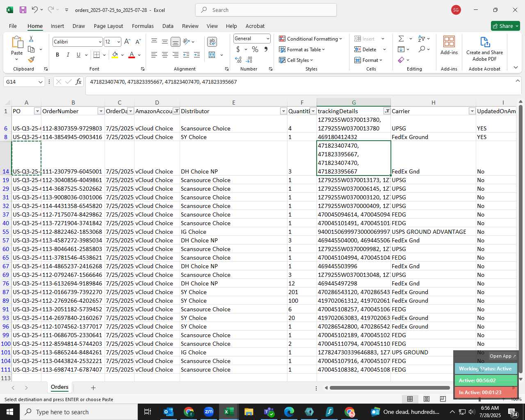Viewport: 525px width, 420px height.
Task: Switch to Page Layout tab
Action: coord(108,26)
